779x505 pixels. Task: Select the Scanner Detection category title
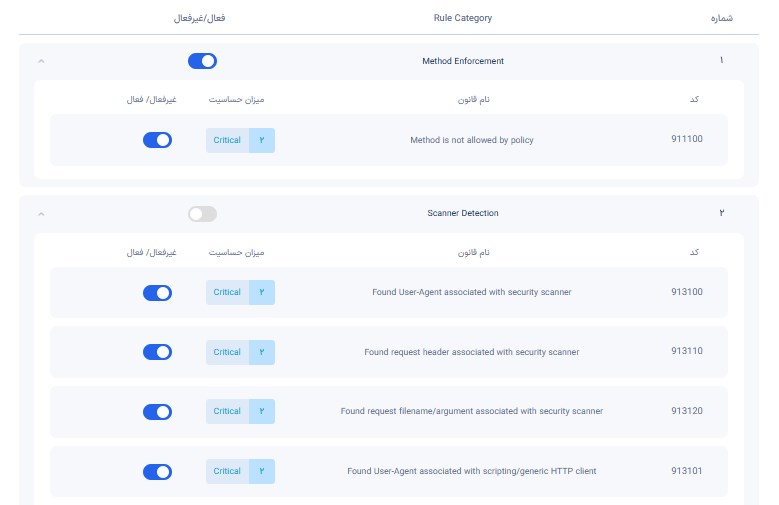463,213
